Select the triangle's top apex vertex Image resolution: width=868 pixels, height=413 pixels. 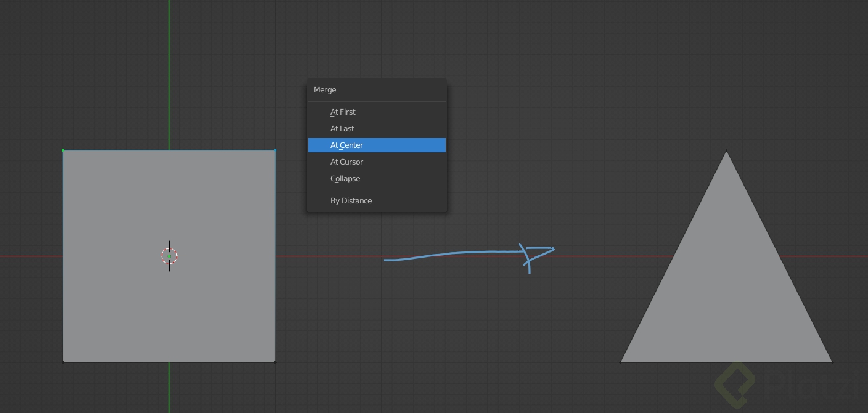pyautogui.click(x=726, y=150)
